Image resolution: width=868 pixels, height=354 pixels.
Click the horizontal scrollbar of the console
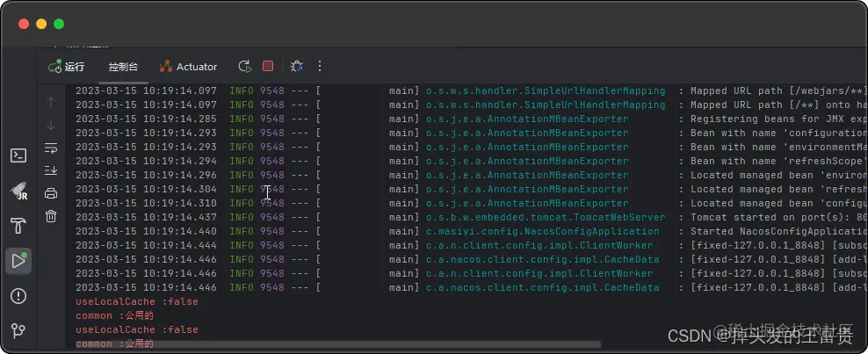[x=337, y=344]
